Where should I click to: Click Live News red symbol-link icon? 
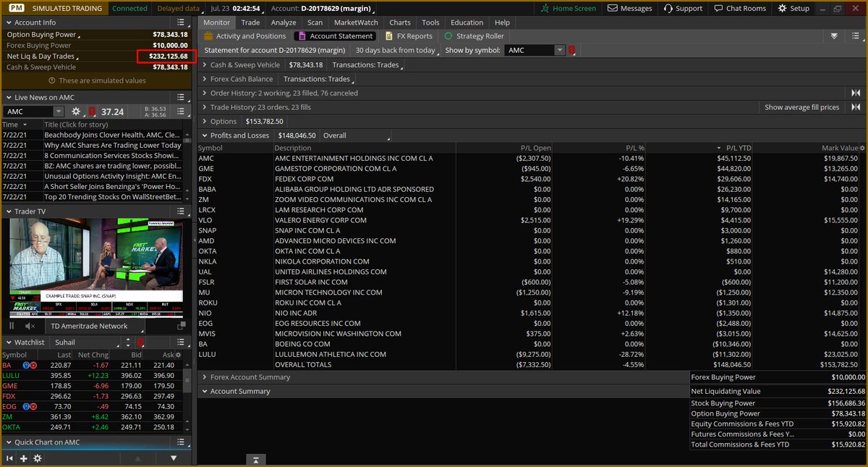pyautogui.click(x=92, y=112)
